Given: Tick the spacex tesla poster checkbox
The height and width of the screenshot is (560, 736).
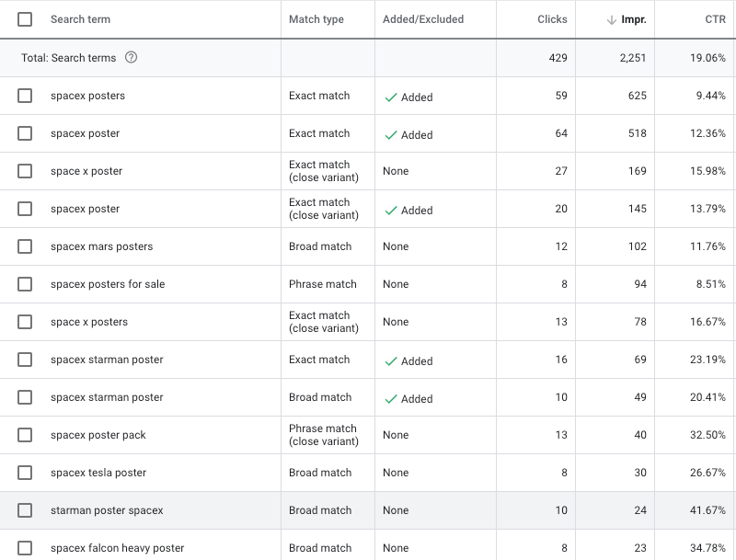Looking at the screenshot, I should [x=25, y=473].
